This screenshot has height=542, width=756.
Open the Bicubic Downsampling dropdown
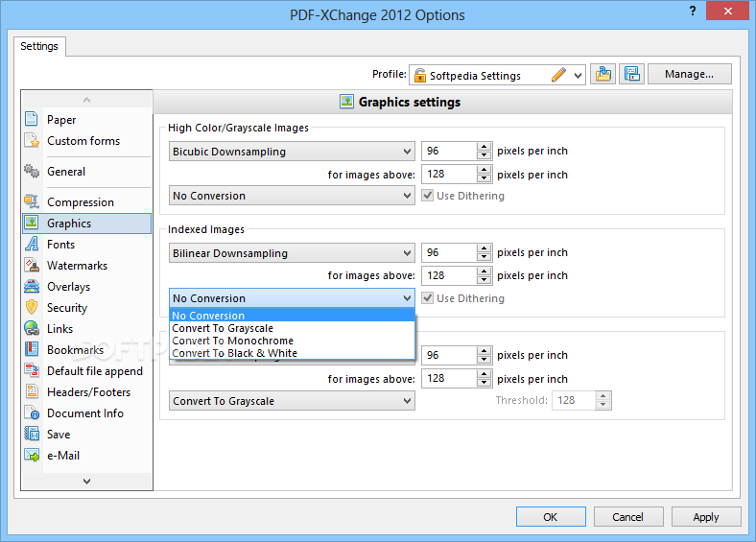(292, 152)
